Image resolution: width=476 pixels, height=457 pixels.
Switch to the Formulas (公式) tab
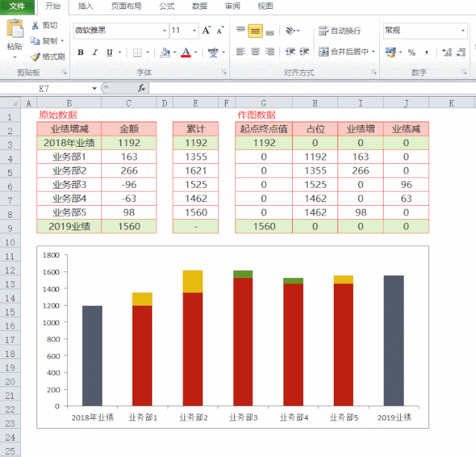167,7
